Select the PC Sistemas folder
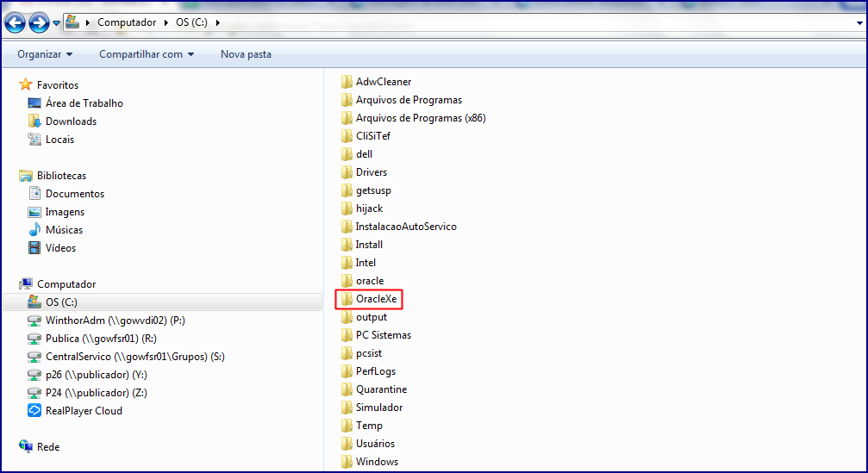Viewport: 868px width, 473px height. click(383, 335)
